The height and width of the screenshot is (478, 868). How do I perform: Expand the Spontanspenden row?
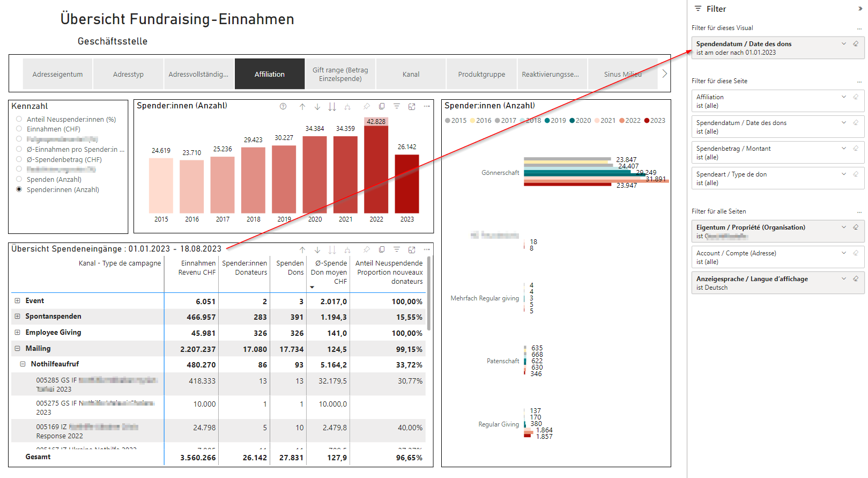coord(17,317)
